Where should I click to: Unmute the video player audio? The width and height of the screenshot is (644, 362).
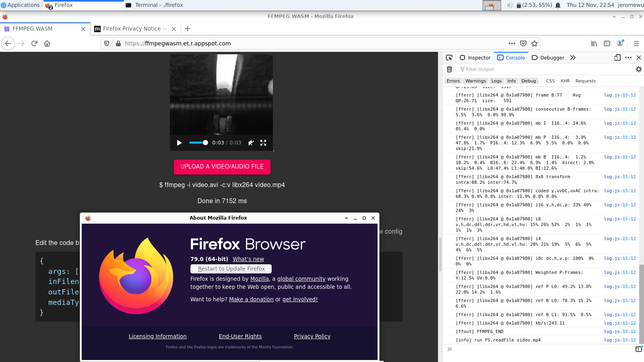click(251, 143)
